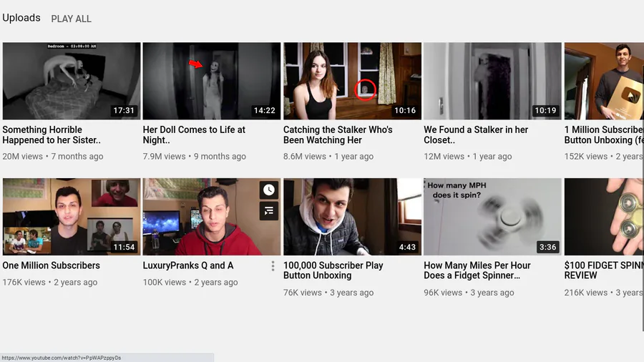Open thumbnail of Her Doll Comes to Life at Night
Viewport: 644px width, 362px height.
(212, 81)
